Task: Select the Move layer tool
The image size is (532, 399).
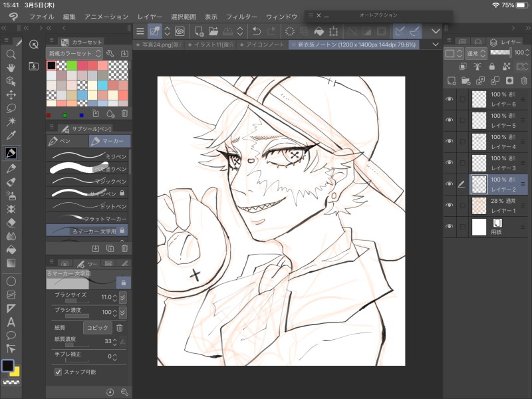Action: pyautogui.click(x=11, y=94)
